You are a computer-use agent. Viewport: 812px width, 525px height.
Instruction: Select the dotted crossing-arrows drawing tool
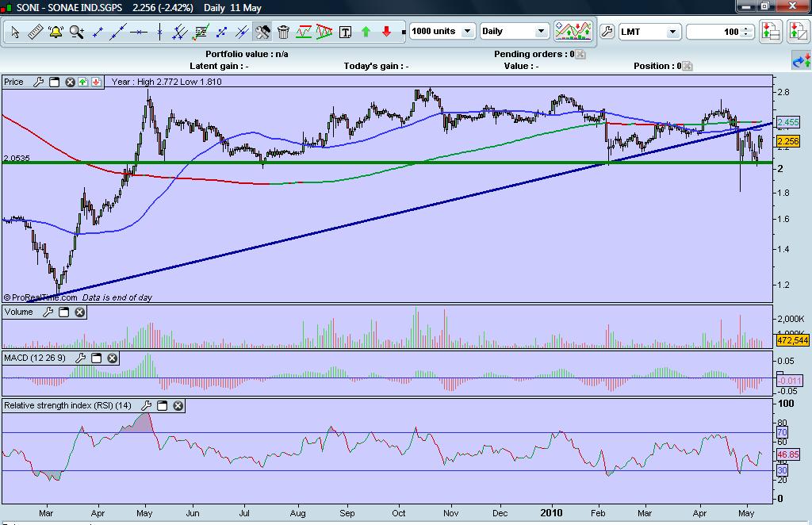click(x=222, y=32)
